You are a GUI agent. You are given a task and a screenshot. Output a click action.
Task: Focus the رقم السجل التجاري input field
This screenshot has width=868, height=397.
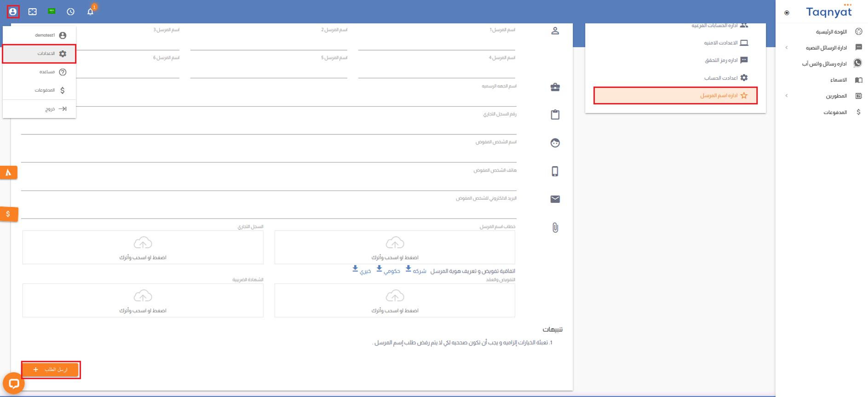point(269,127)
